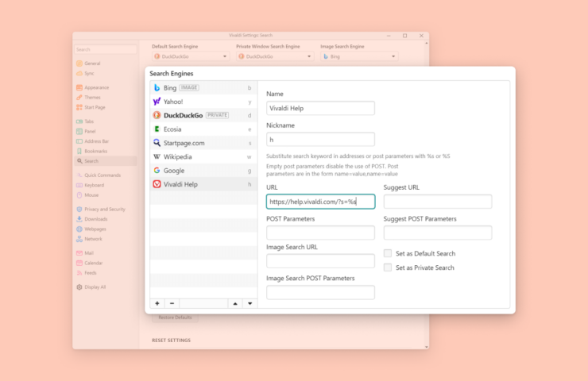Image resolution: width=588 pixels, height=381 pixels.
Task: Open Calendar settings section
Action: coord(106,263)
